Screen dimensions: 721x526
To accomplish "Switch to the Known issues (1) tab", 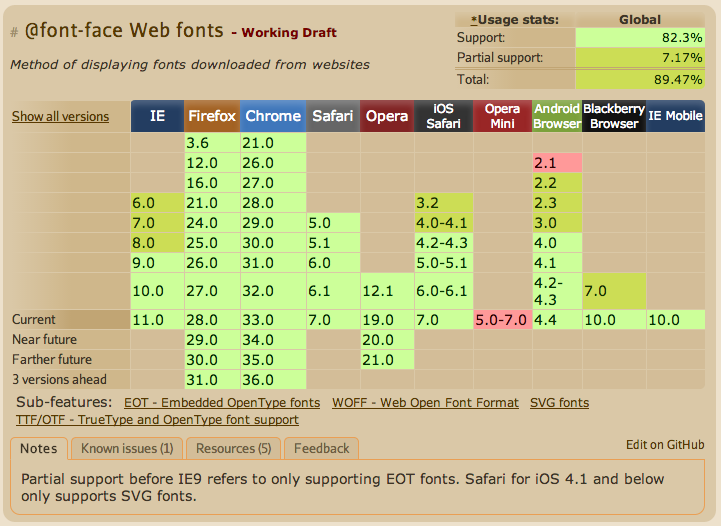I will click(x=127, y=448).
